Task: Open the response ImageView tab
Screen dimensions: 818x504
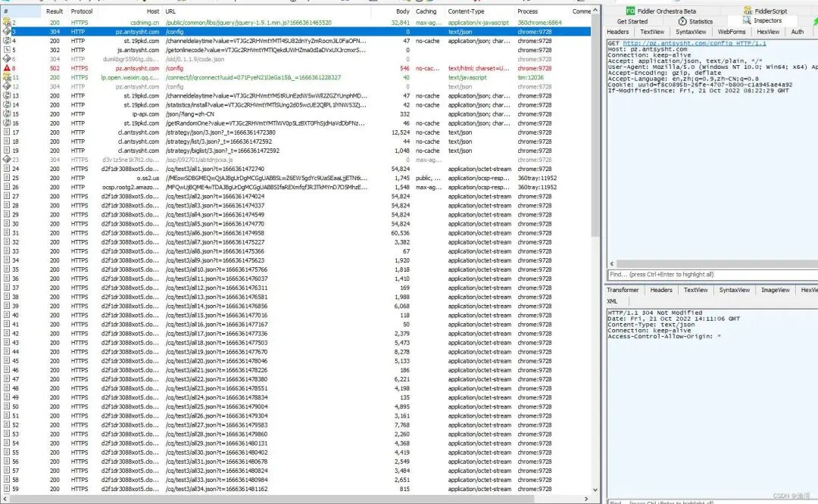Action: (x=776, y=290)
